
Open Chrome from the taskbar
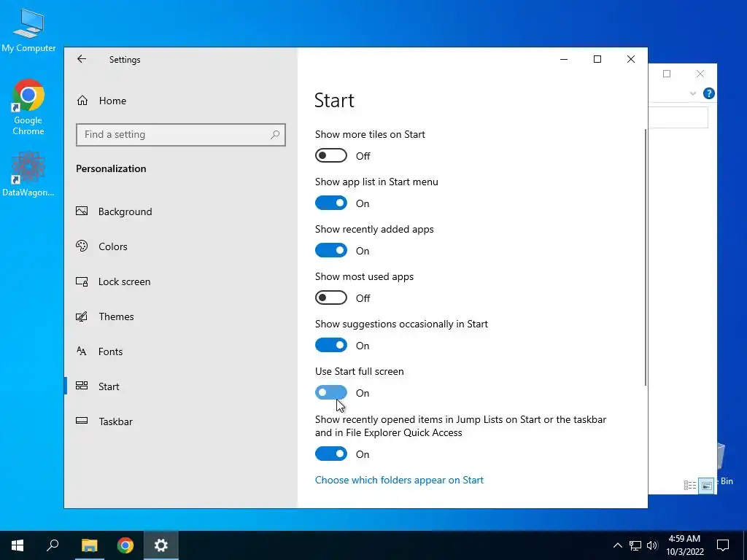pyautogui.click(x=125, y=545)
